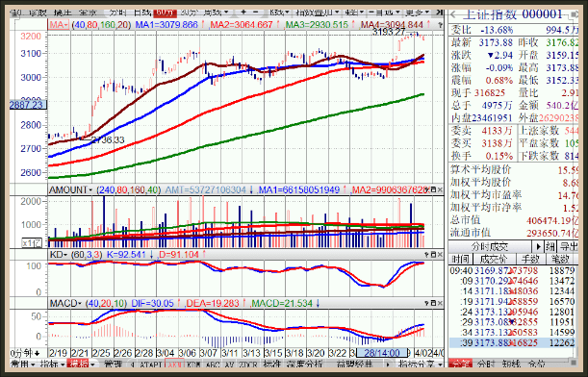This screenshot has height=377, width=588.
Task: Click the 导出 export button
Action: (569, 246)
